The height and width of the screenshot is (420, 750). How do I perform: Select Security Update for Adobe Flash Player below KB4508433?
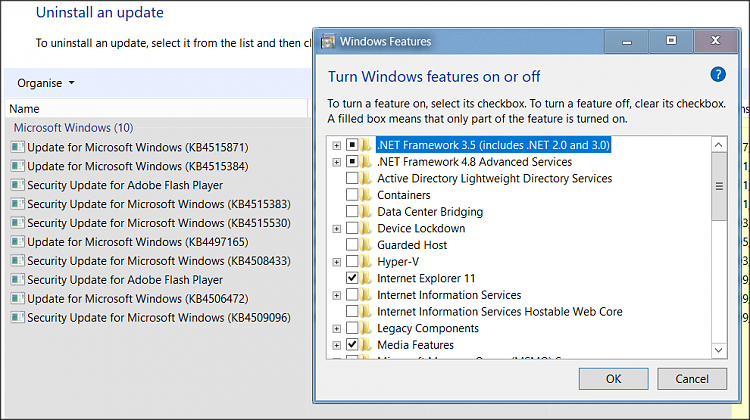pos(125,280)
